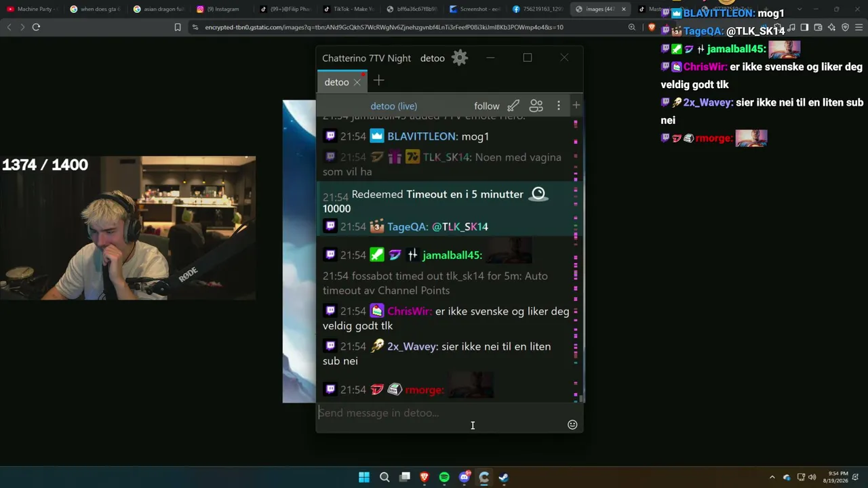The image size is (868, 488).
Task: Switch to the Instagram browser tab
Action: click(222, 9)
